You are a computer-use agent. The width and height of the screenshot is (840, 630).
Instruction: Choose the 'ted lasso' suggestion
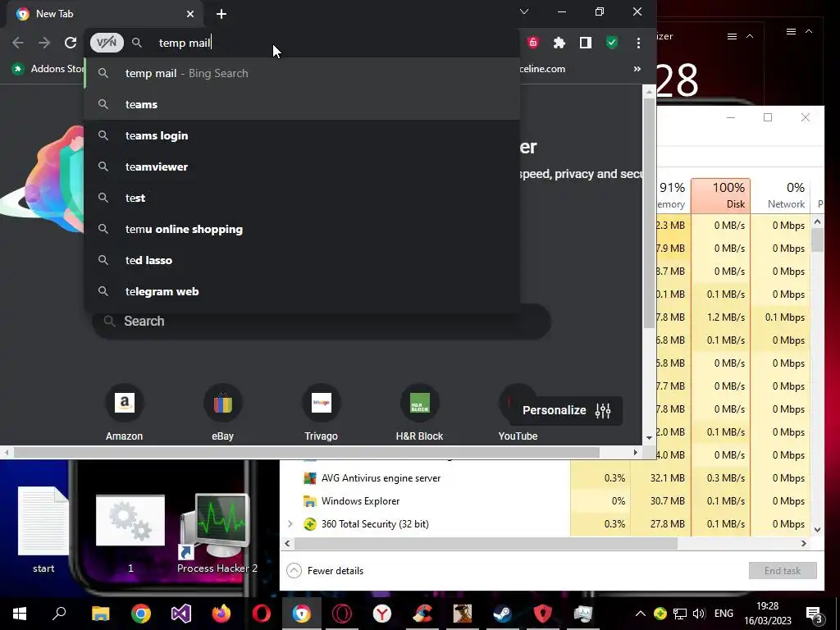(x=302, y=260)
